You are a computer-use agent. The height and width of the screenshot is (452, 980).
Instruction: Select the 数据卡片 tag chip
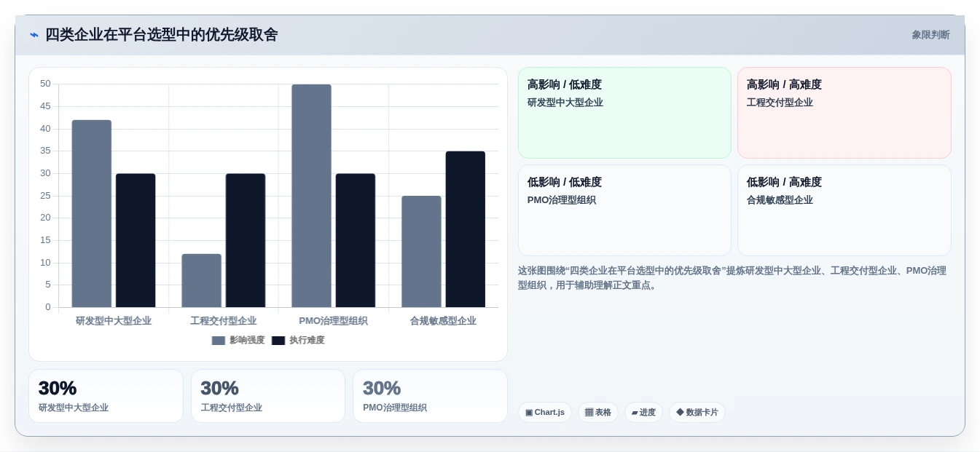click(697, 412)
